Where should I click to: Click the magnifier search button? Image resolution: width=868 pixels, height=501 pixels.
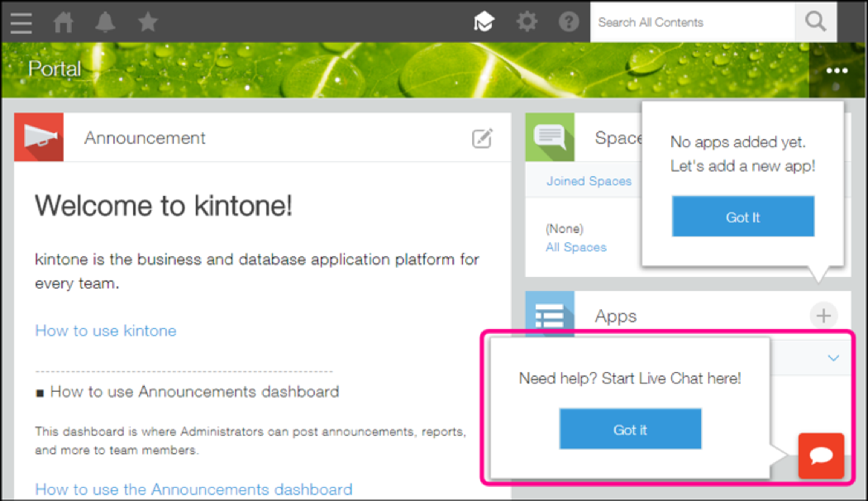(x=815, y=22)
